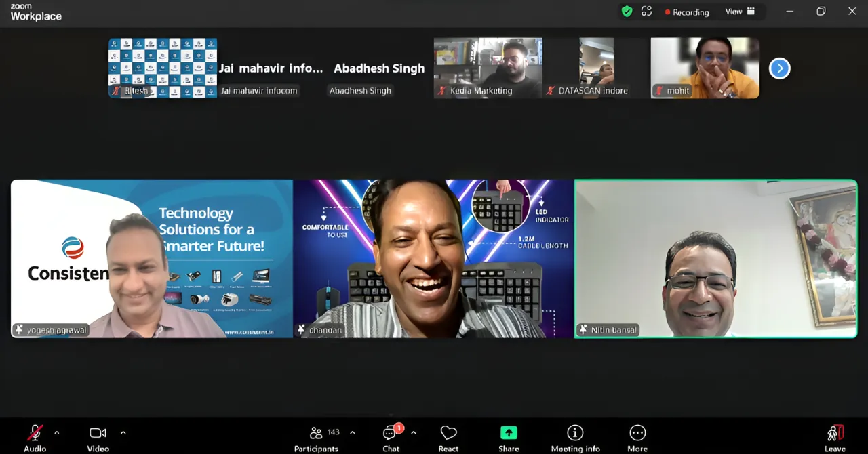Show next participants with blue arrow
This screenshot has height=454, width=868.
click(779, 68)
